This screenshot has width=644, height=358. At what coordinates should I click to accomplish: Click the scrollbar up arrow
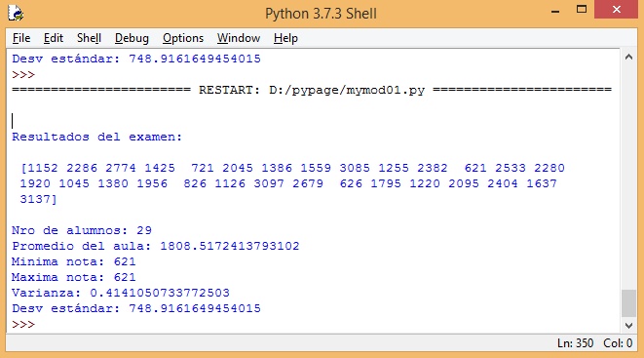click(x=628, y=58)
